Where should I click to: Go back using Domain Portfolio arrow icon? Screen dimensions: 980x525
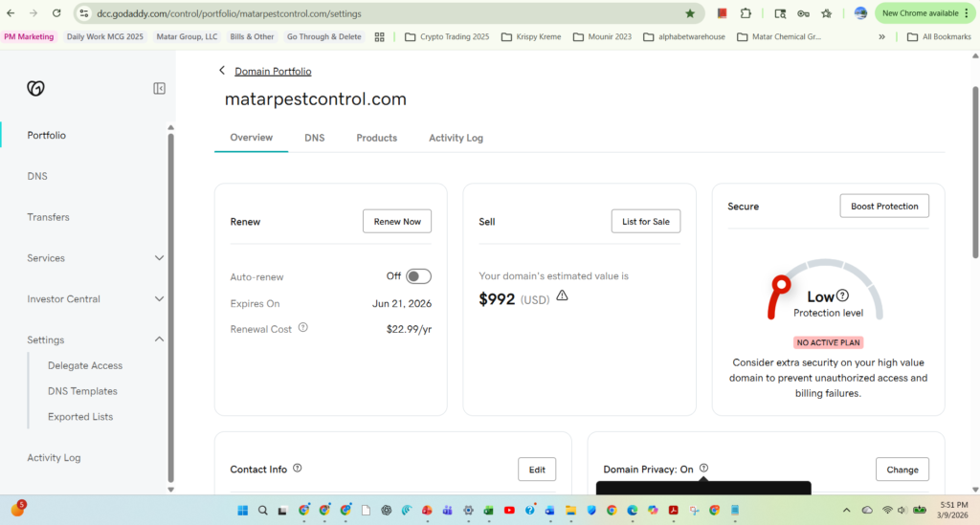222,71
